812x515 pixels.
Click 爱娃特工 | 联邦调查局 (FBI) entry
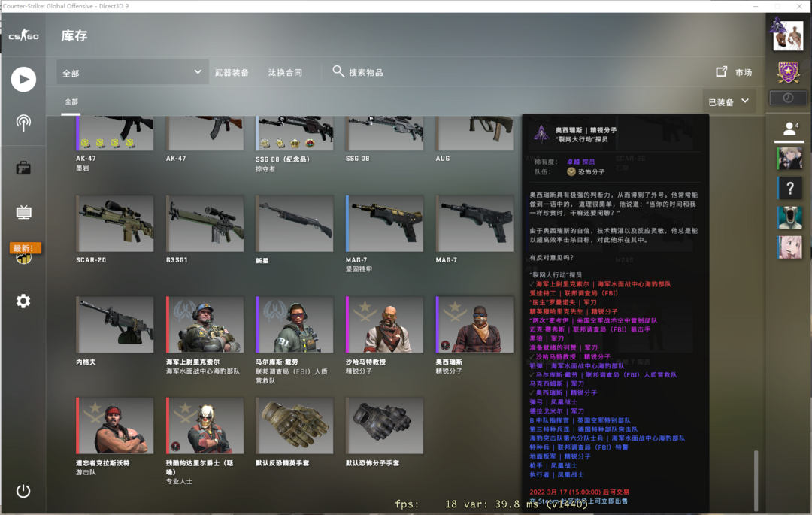(574, 293)
